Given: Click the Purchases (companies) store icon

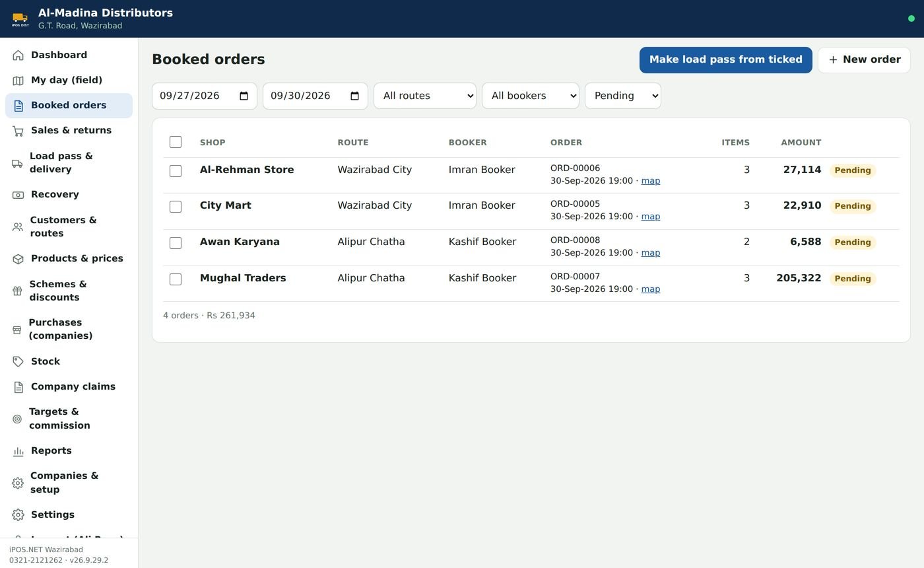Looking at the screenshot, I should [x=17, y=329].
